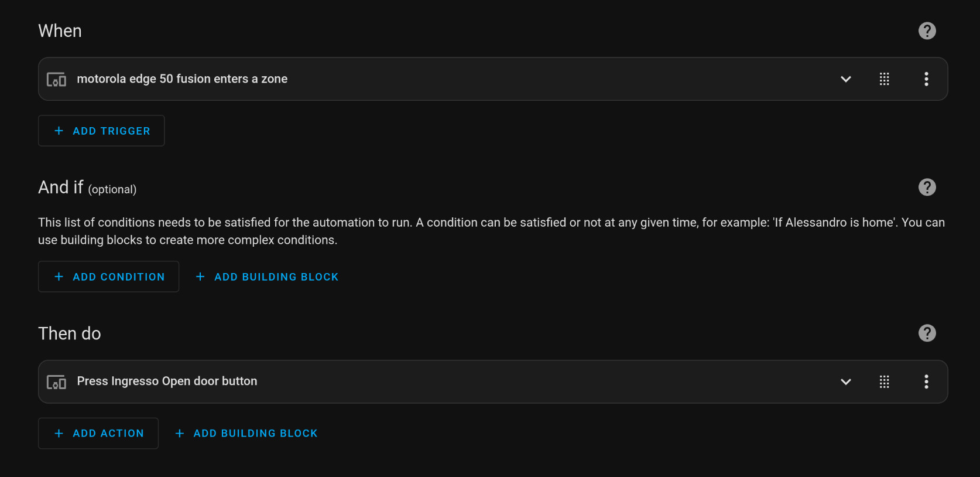This screenshot has width=980, height=477.
Task: Open the three-dot menu of the zone trigger
Action: coord(926,79)
